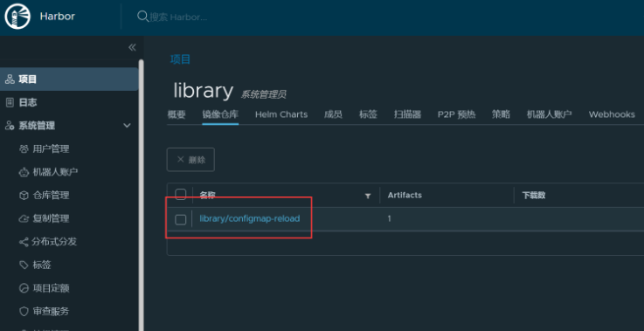Click the robot icon beside 机器人账户
This screenshot has width=644, height=331.
pos(24,172)
